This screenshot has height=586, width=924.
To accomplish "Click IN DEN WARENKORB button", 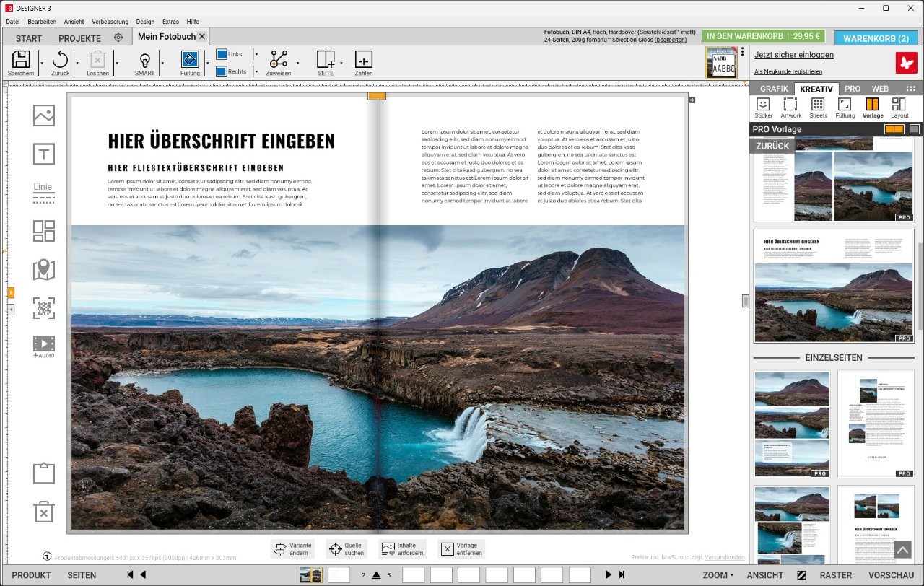I will (x=764, y=36).
